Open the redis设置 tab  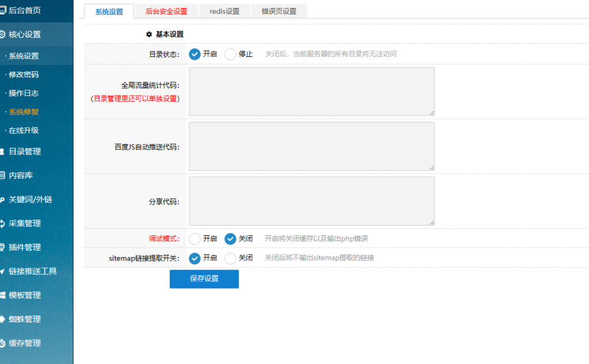click(224, 12)
